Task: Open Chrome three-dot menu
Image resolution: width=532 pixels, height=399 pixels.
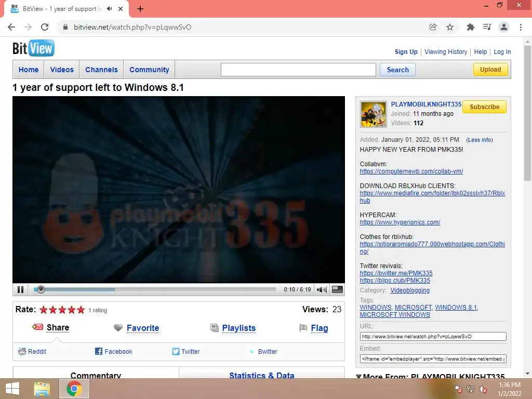Action: 521,27
